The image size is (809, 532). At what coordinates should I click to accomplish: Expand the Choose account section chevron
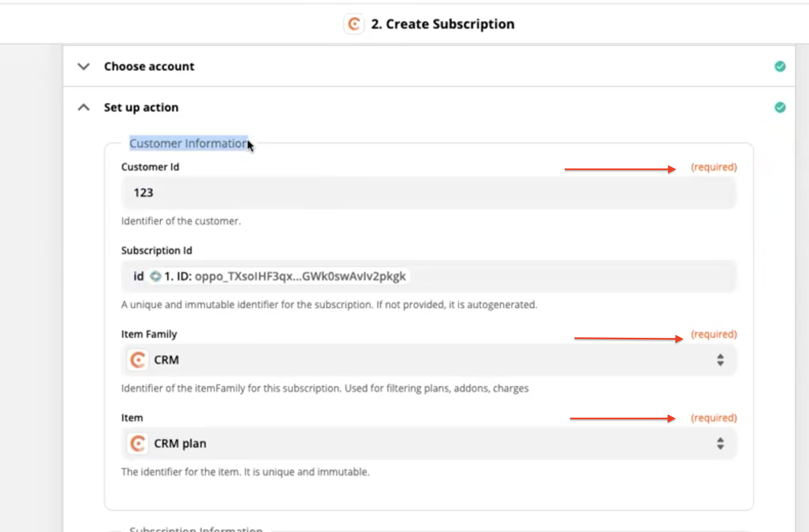pyautogui.click(x=84, y=66)
